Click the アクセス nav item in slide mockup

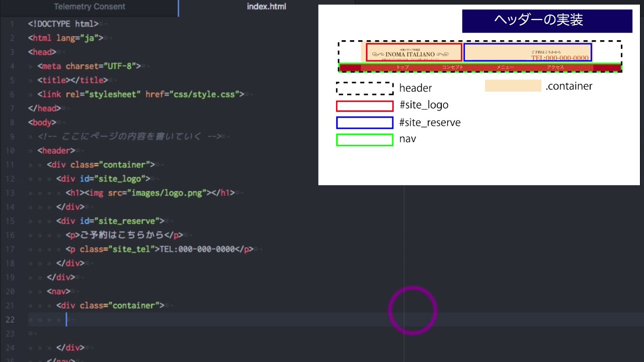coord(555,67)
